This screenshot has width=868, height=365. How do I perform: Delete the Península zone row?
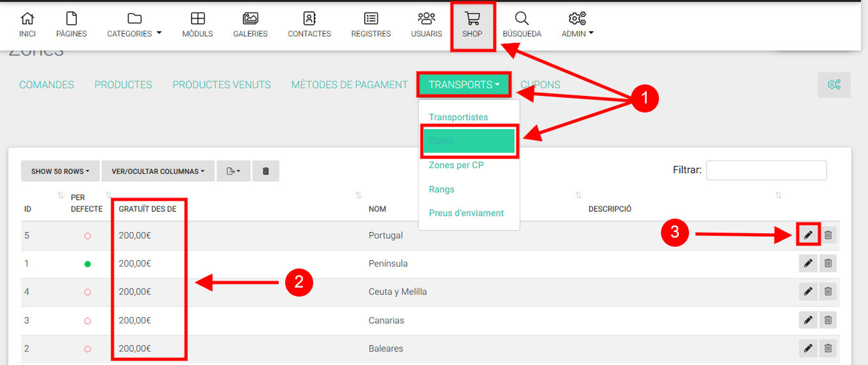[x=828, y=263]
